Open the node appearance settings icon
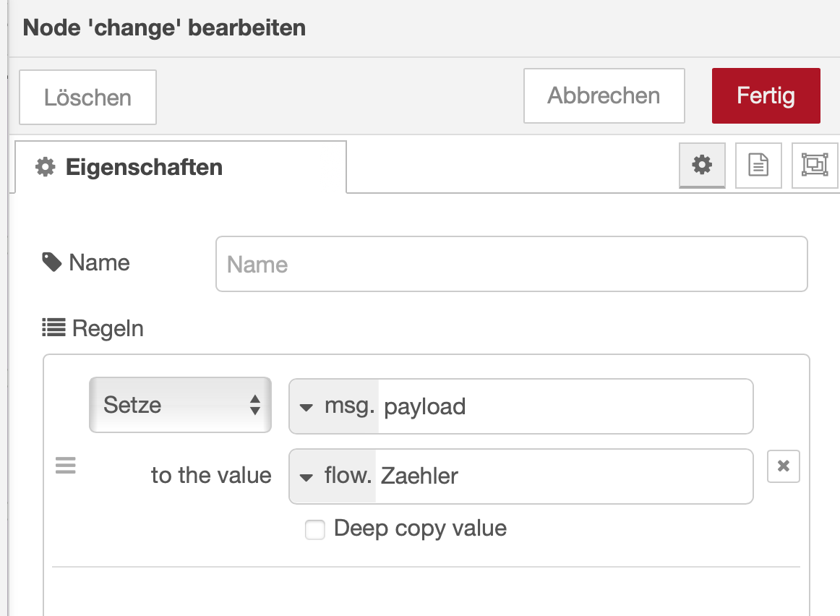840x616 pixels. [x=815, y=166]
